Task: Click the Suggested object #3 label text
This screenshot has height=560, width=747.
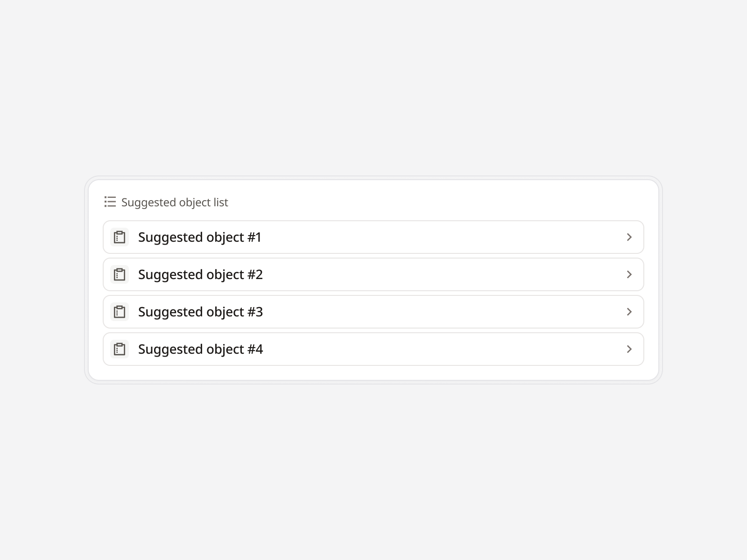Action: pyautogui.click(x=200, y=312)
